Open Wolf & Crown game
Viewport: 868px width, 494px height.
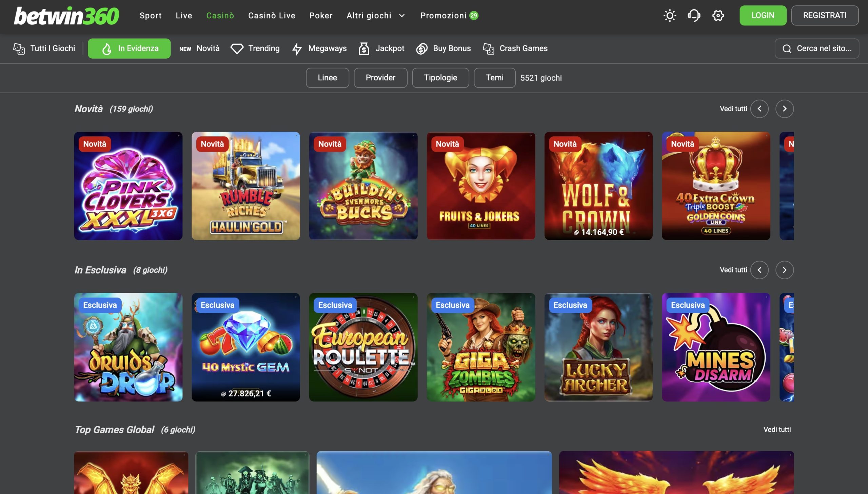(598, 186)
